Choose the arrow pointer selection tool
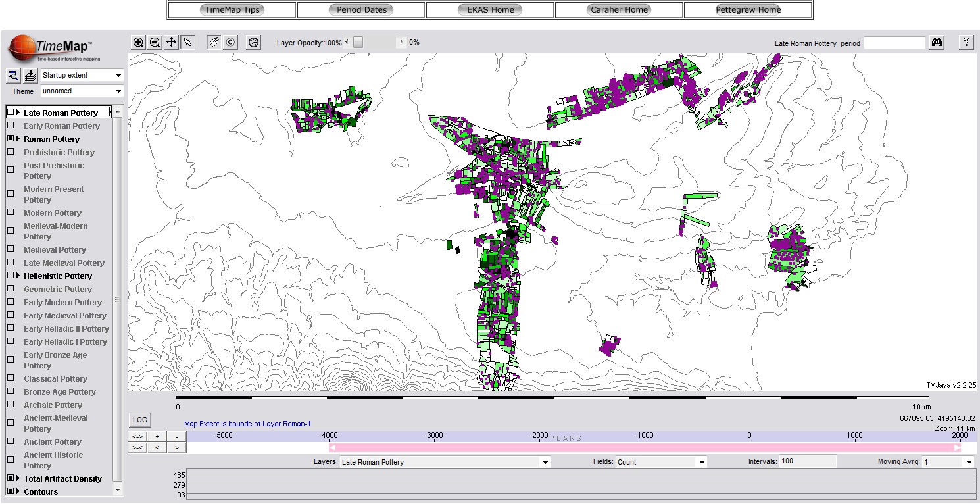Image resolution: width=980 pixels, height=504 pixels. click(187, 42)
